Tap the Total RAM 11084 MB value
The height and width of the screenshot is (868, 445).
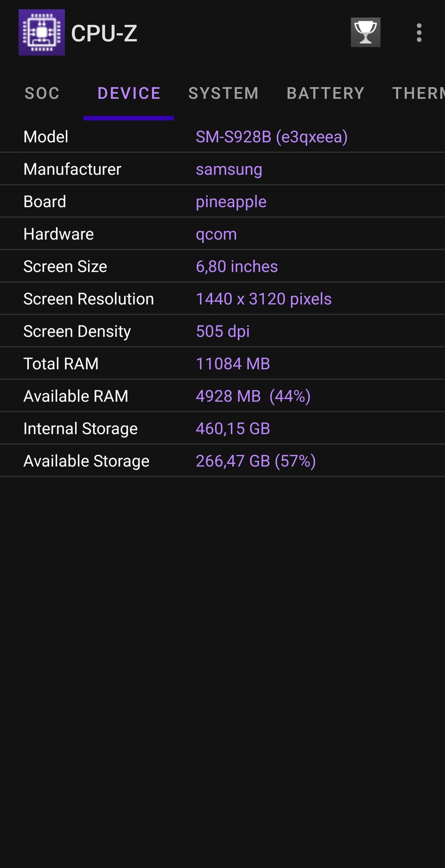(233, 364)
